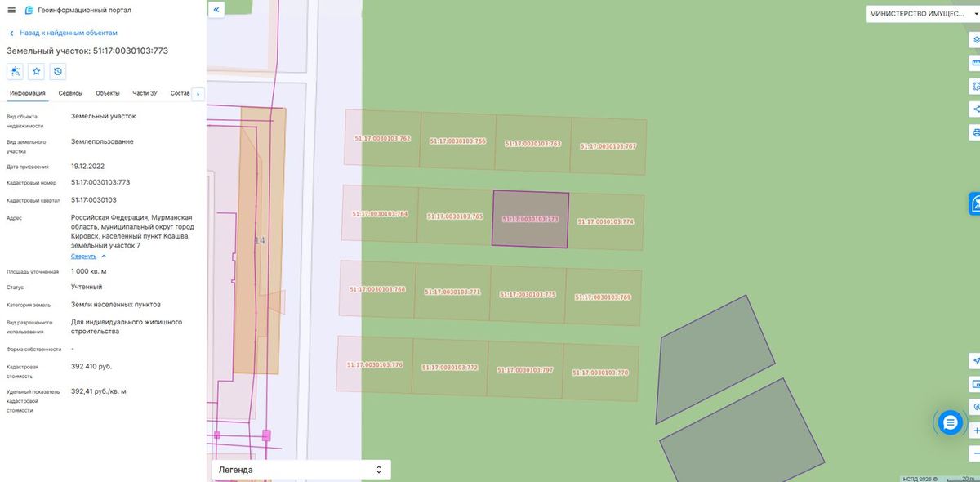Select the ruler measurement tool
Screen dimensions: 980x482
[975, 62]
